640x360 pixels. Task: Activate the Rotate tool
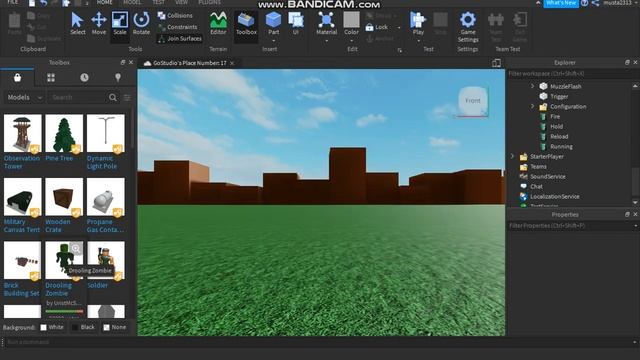141,24
